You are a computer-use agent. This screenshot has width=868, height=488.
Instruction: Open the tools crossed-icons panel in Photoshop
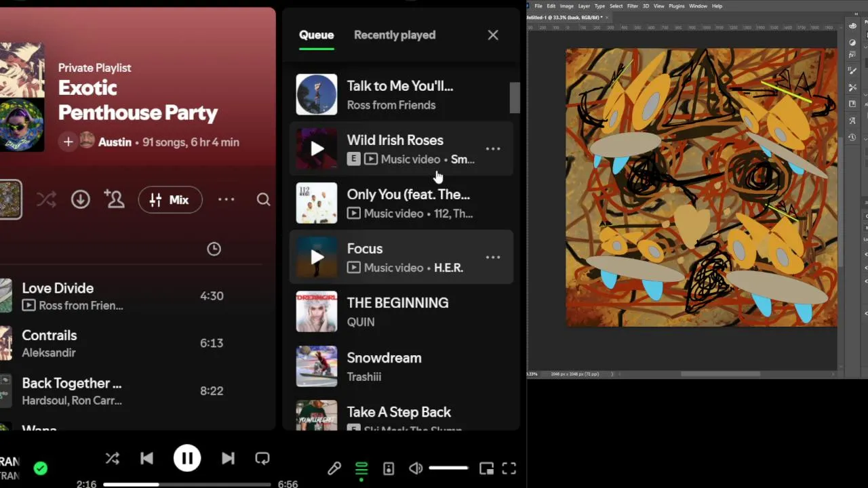[x=853, y=87]
